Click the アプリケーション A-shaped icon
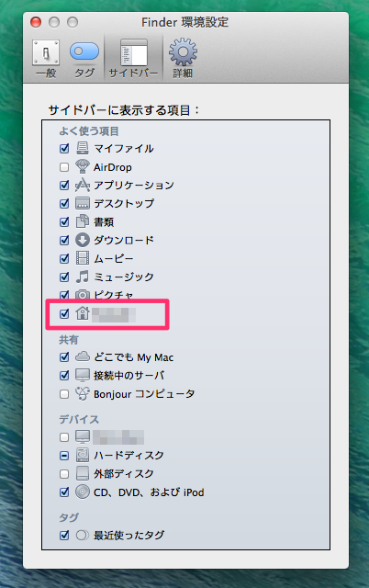The image size is (369, 588). point(83,185)
